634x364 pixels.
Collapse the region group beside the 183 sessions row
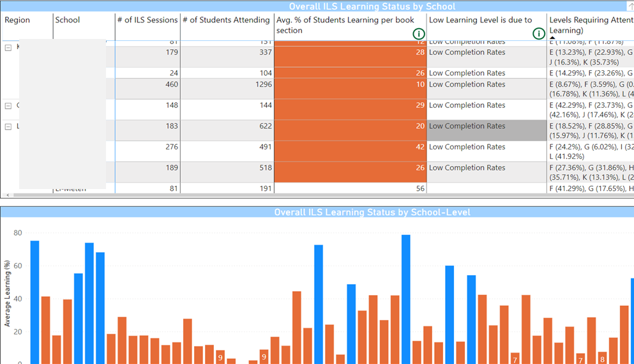tap(8, 127)
